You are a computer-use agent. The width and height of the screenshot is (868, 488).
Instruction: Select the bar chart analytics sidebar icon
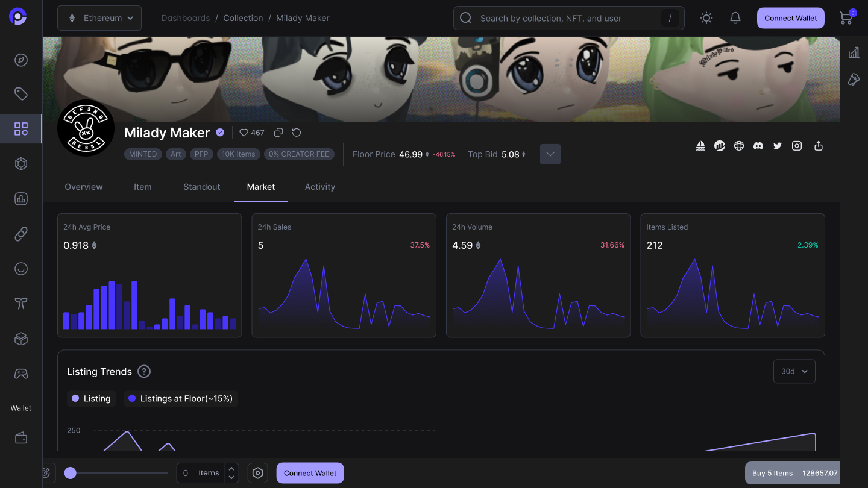click(x=21, y=199)
